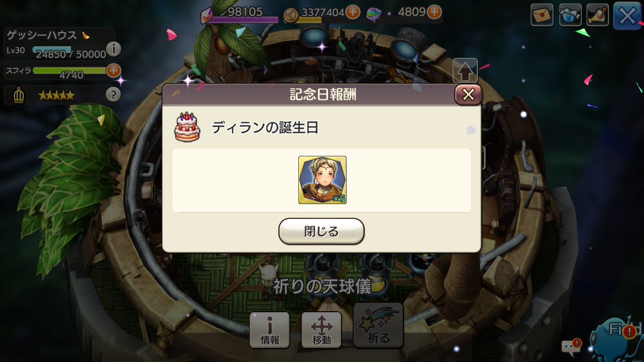The width and height of the screenshot is (644, 362).
Task: Open house info via the i icon
Action: (x=114, y=49)
